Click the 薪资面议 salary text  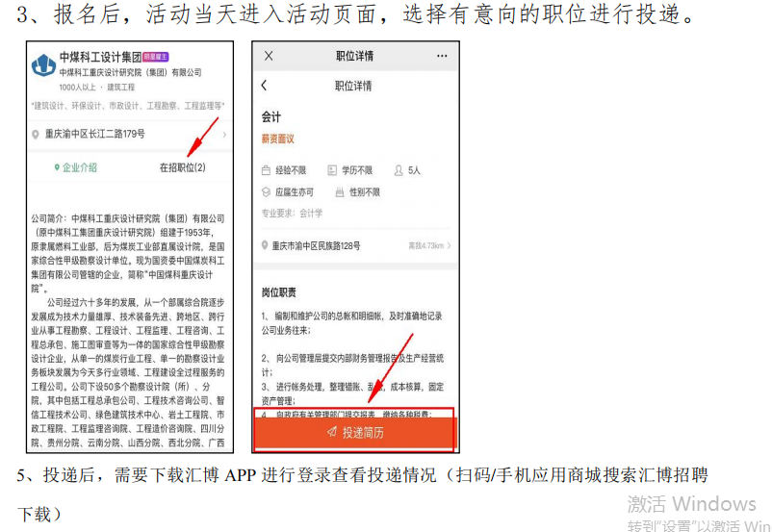point(278,139)
